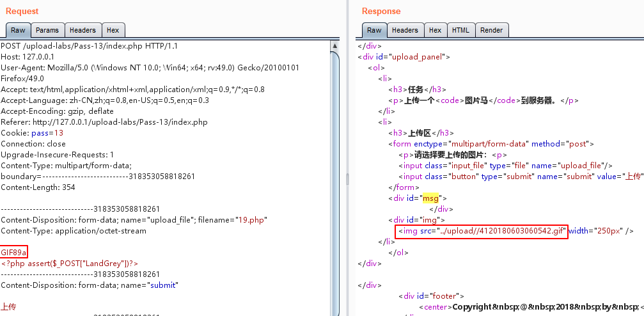Click the Copyright 2018 center line
The height and width of the screenshot is (316, 644).
tap(531, 307)
